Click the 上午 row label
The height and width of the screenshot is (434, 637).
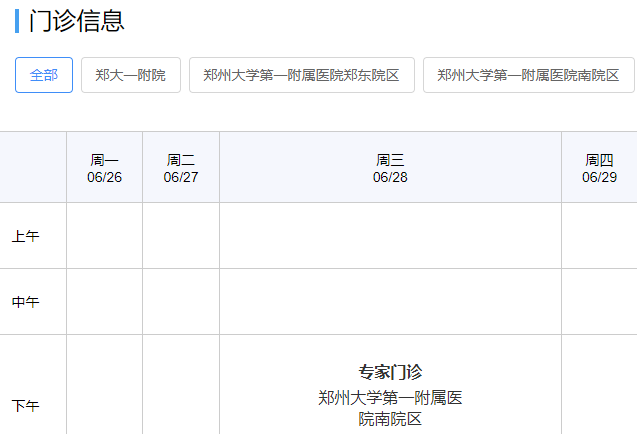(x=25, y=236)
